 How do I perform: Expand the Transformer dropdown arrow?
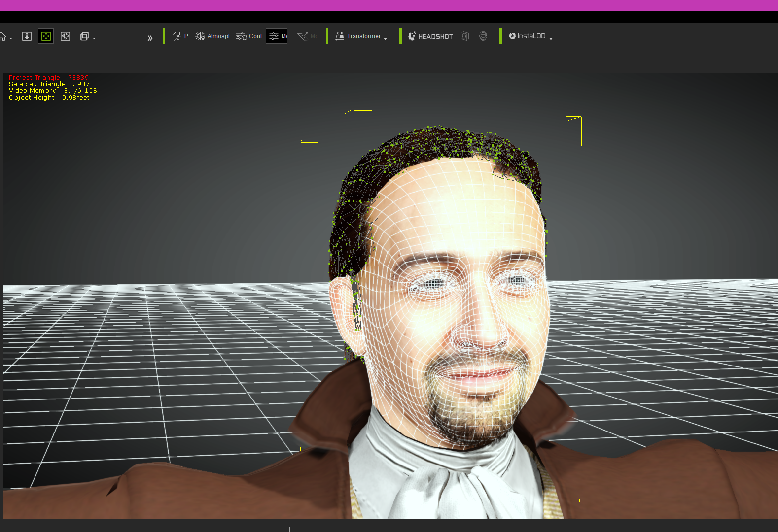(x=386, y=39)
